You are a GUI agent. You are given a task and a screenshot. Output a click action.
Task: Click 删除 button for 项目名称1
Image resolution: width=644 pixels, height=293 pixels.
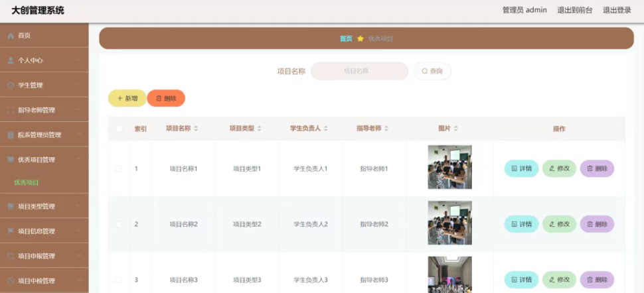[597, 168]
